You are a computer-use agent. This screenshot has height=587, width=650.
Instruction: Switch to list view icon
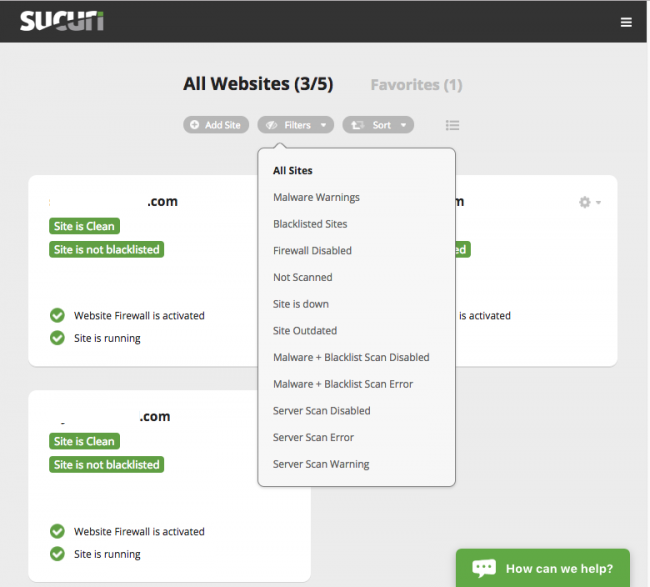[x=452, y=125]
